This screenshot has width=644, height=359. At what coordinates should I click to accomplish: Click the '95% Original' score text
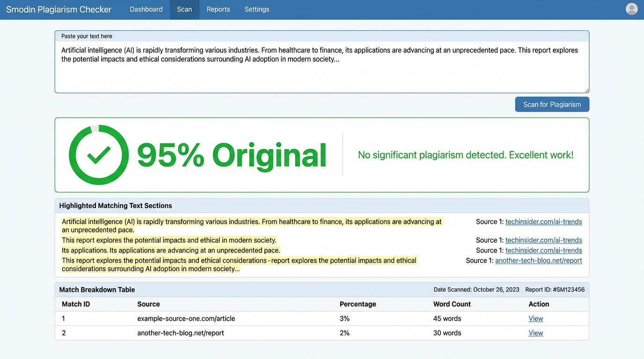coord(232,155)
